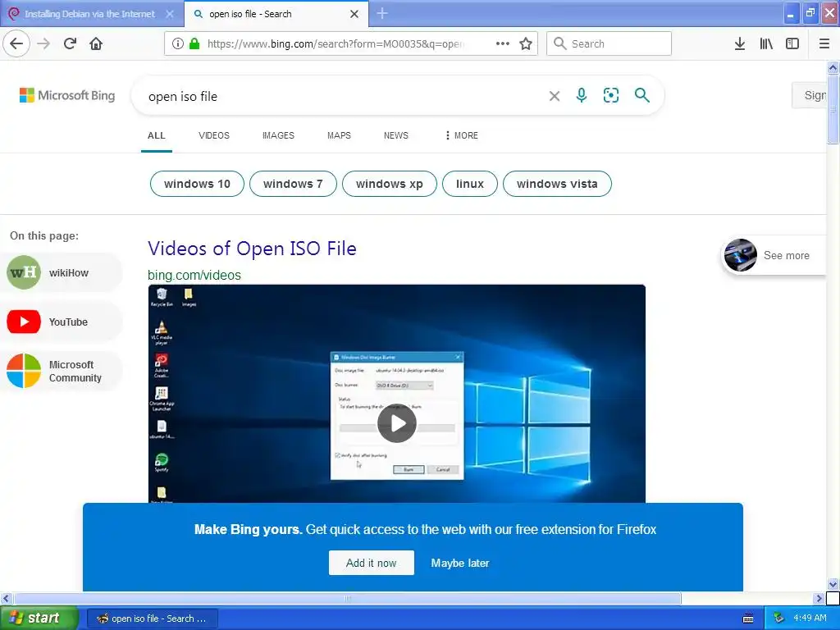Click the YouTube sidebar icon
This screenshot has height=630, width=840.
(x=24, y=322)
